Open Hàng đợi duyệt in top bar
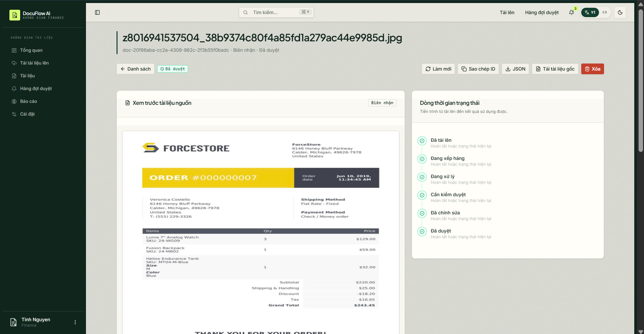Viewport: 644px width, 334px height. 542,12
